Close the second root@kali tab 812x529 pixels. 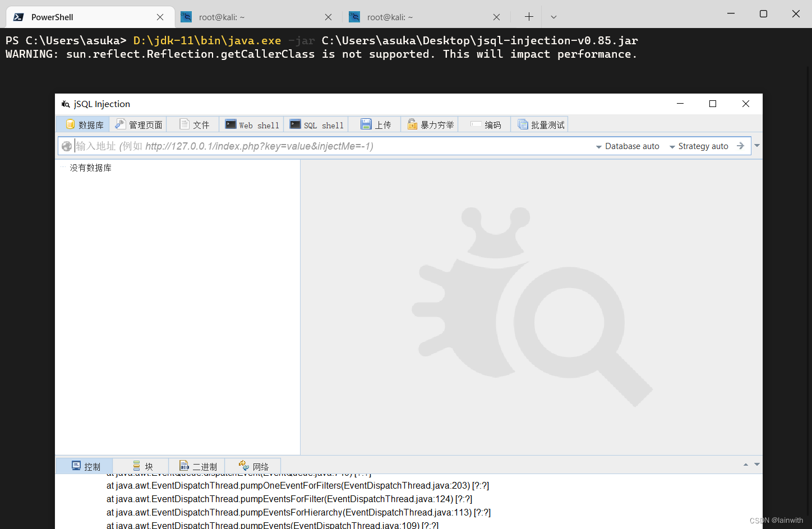[x=497, y=17]
